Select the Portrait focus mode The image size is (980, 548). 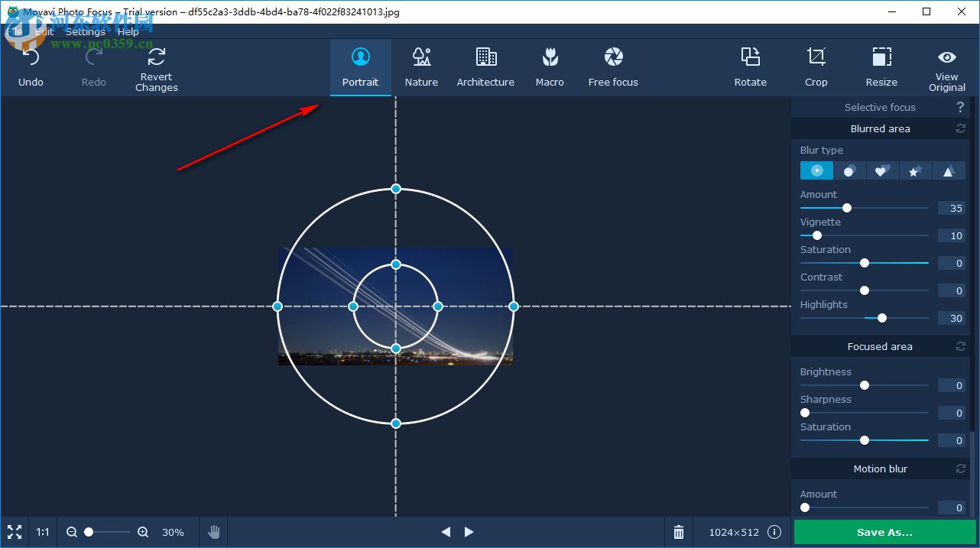click(361, 67)
